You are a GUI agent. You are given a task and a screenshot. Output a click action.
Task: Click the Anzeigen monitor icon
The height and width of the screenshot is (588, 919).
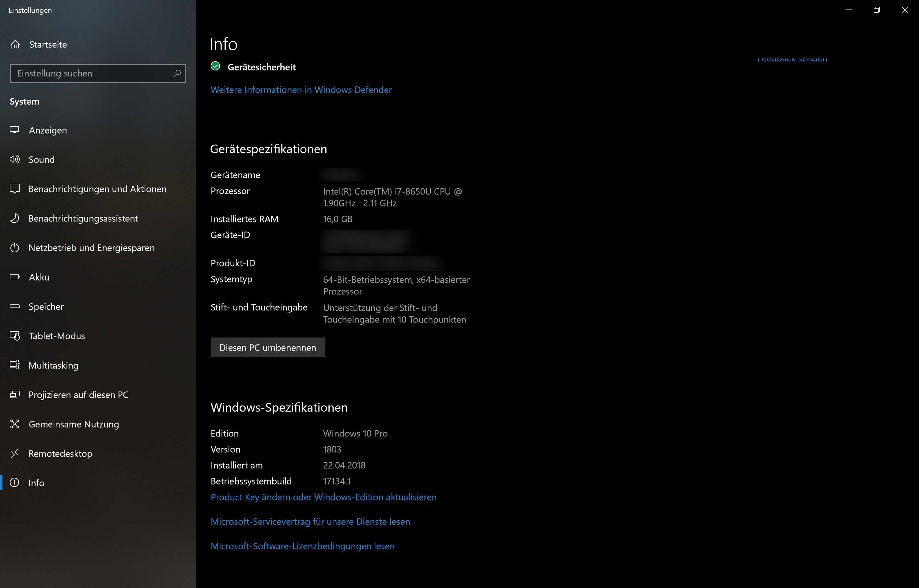click(x=14, y=130)
